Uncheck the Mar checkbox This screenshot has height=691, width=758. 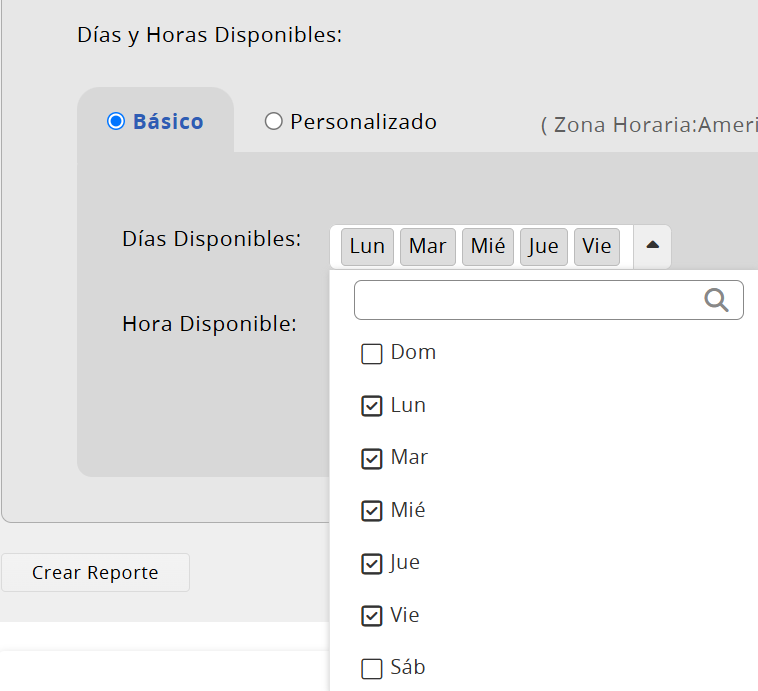coord(372,458)
